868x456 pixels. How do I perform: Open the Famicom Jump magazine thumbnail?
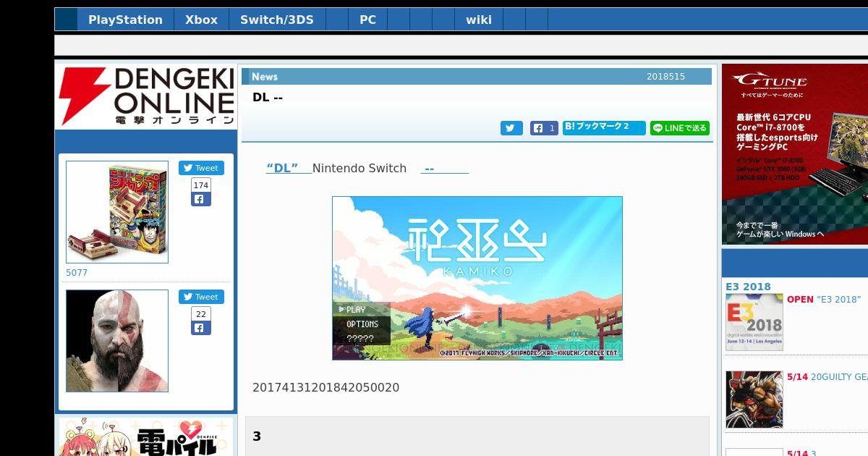(117, 212)
